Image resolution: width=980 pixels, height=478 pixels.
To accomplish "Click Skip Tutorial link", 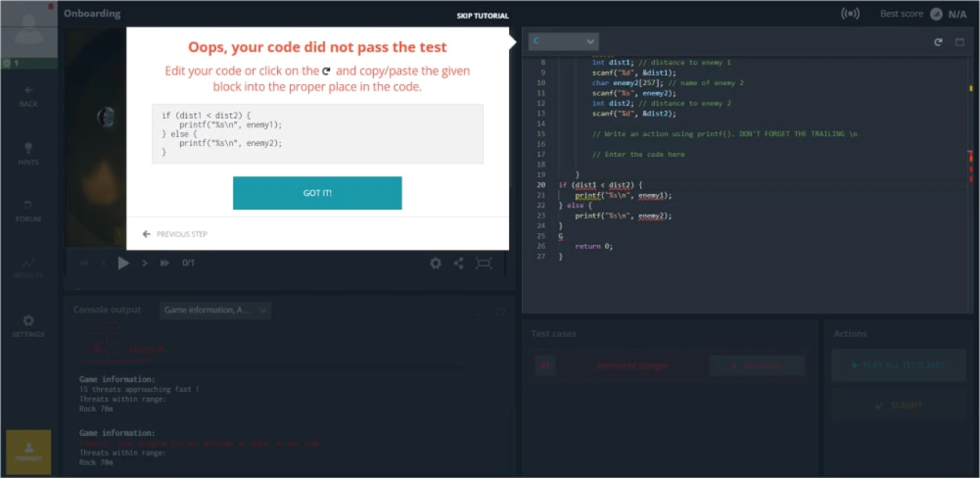I will [x=482, y=16].
